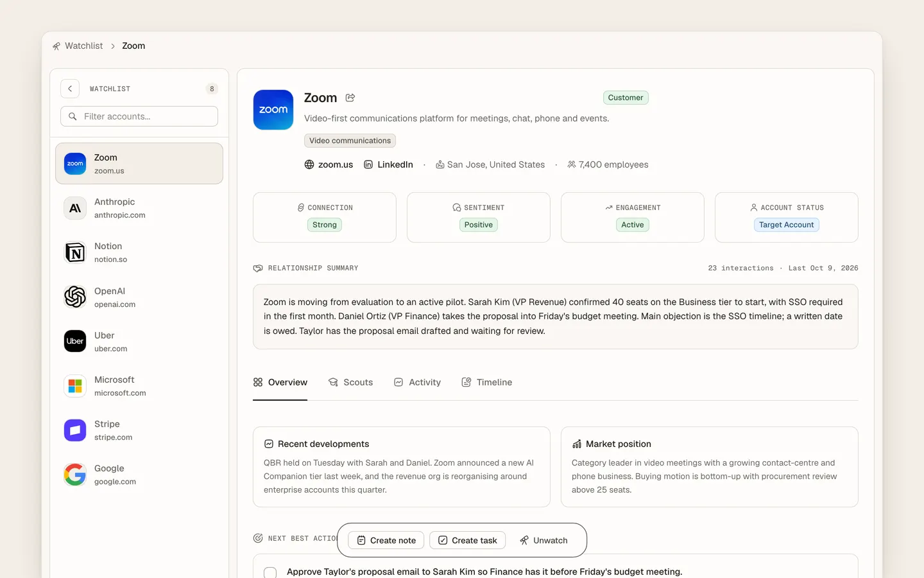
Task: Open Stripe logo in watchlist
Action: pyautogui.click(x=75, y=430)
